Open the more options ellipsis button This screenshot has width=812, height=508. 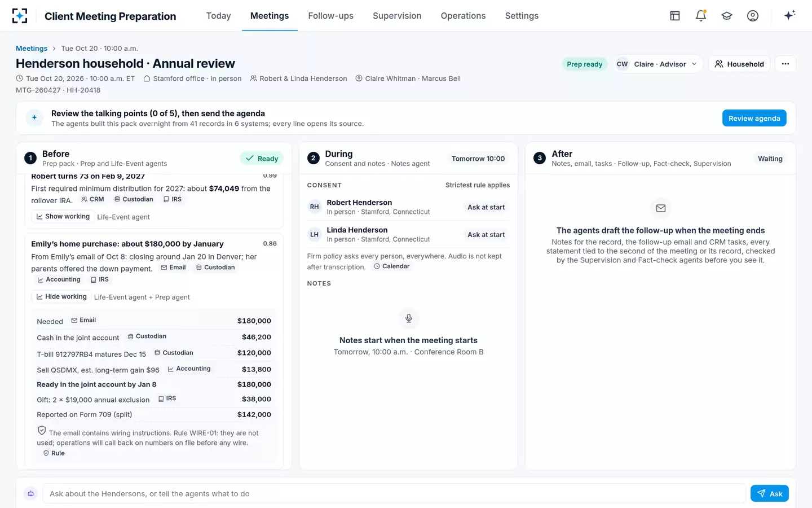point(785,64)
